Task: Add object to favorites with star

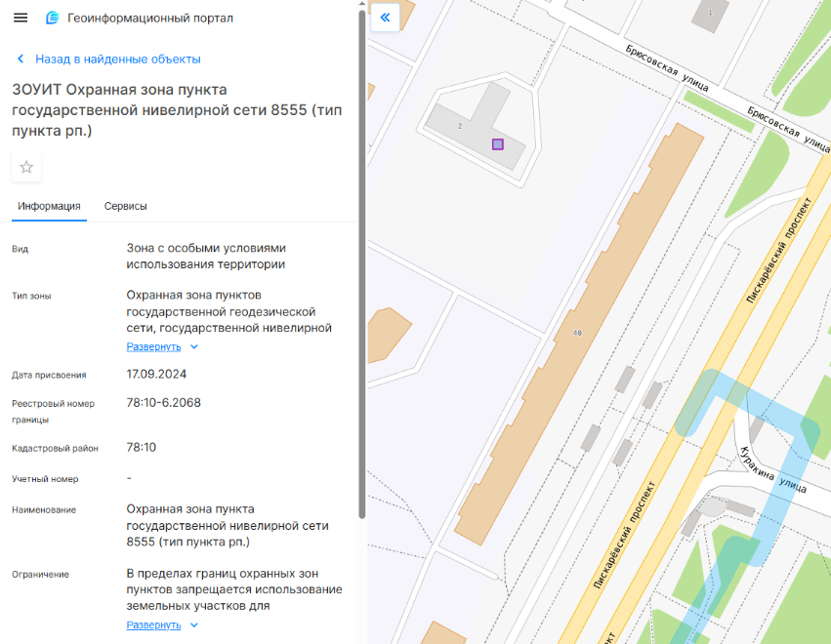Action: [x=26, y=167]
